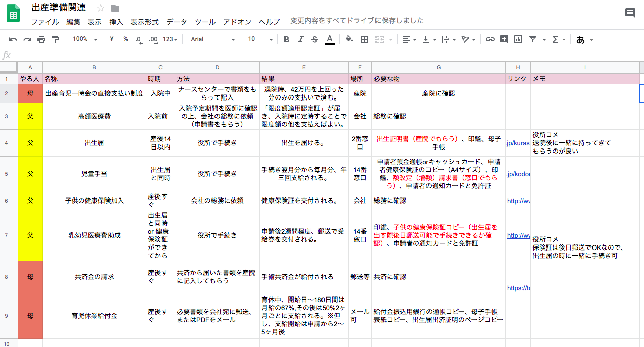Toggle strikethrough formatting

click(315, 39)
